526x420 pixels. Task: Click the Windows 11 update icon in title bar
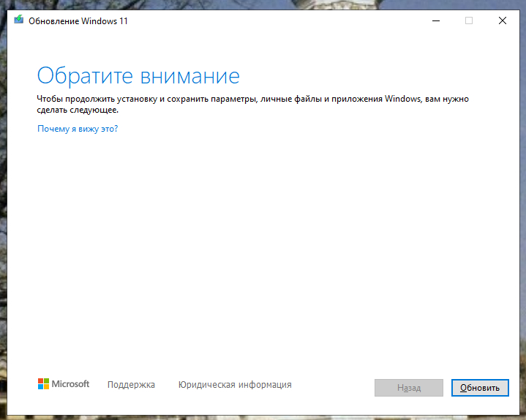(x=19, y=21)
